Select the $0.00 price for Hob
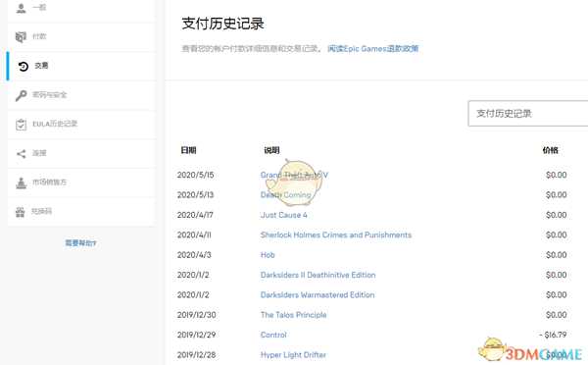The image size is (588, 365). click(x=556, y=254)
